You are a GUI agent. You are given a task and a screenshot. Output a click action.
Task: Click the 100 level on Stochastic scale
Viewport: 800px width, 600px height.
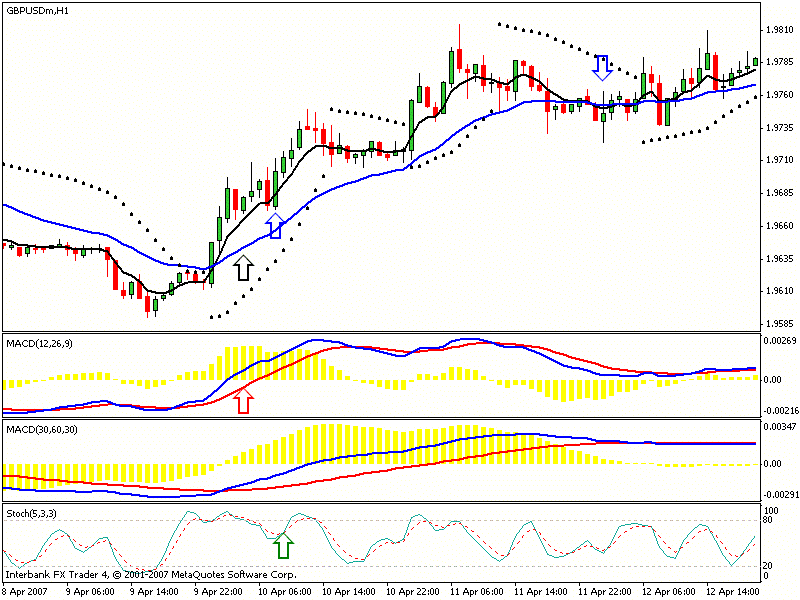(x=771, y=511)
